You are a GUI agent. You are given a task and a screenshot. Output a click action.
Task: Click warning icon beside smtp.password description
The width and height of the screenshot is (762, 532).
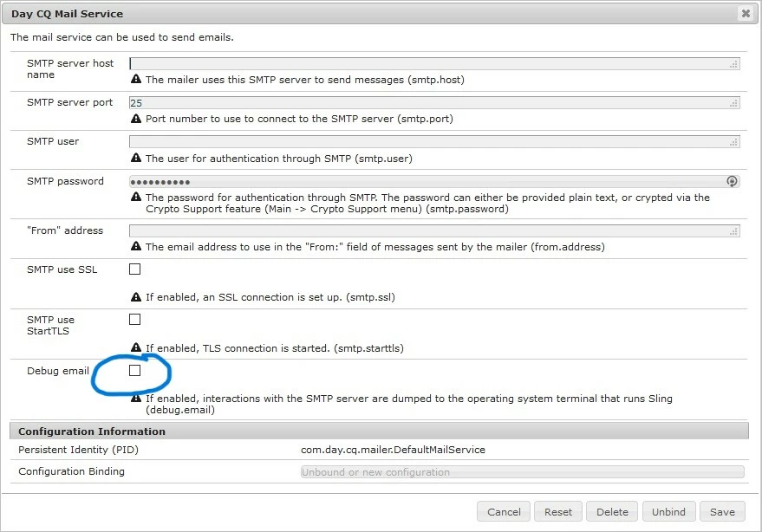136,197
